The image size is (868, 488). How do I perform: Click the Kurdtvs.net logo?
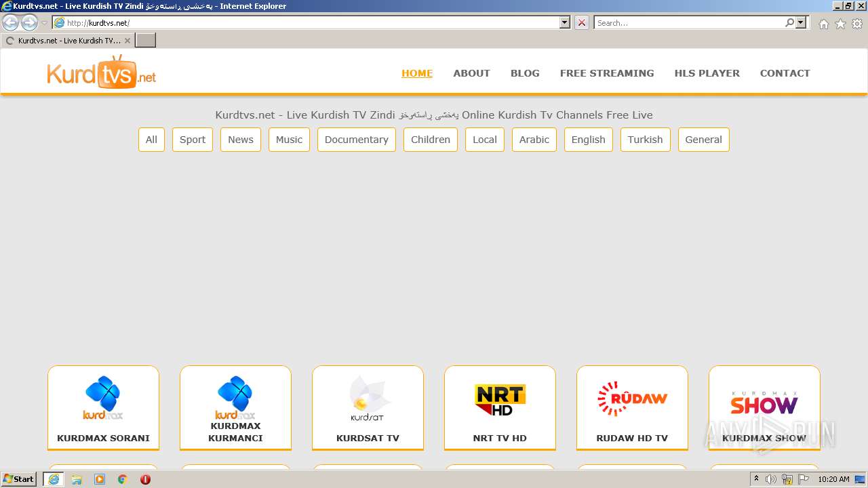pyautogui.click(x=102, y=72)
